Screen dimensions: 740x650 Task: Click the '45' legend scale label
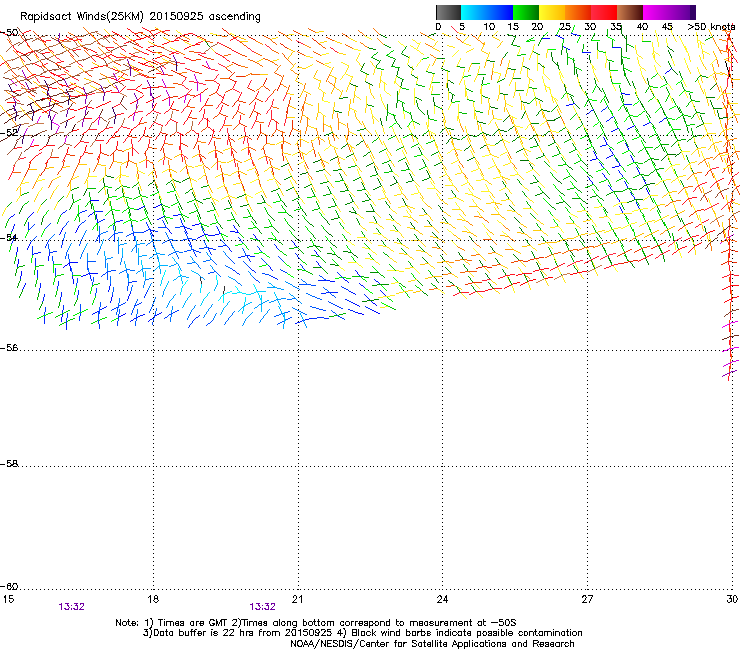667,27
